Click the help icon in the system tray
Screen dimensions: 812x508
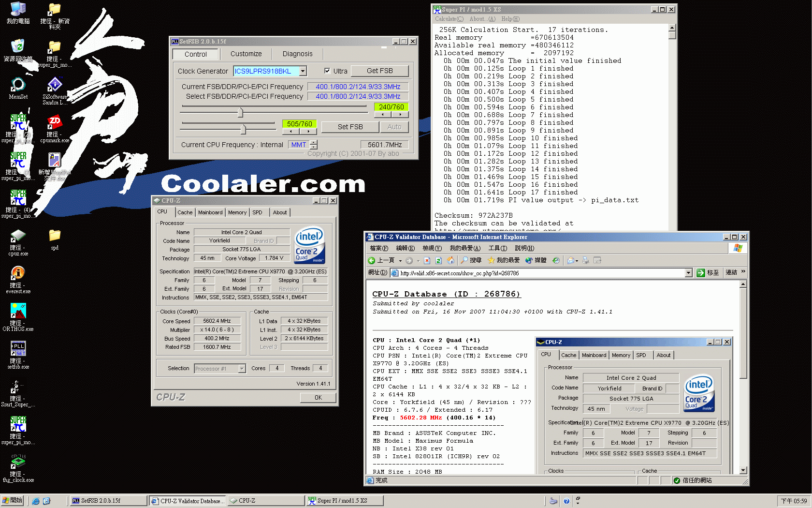[x=566, y=501]
